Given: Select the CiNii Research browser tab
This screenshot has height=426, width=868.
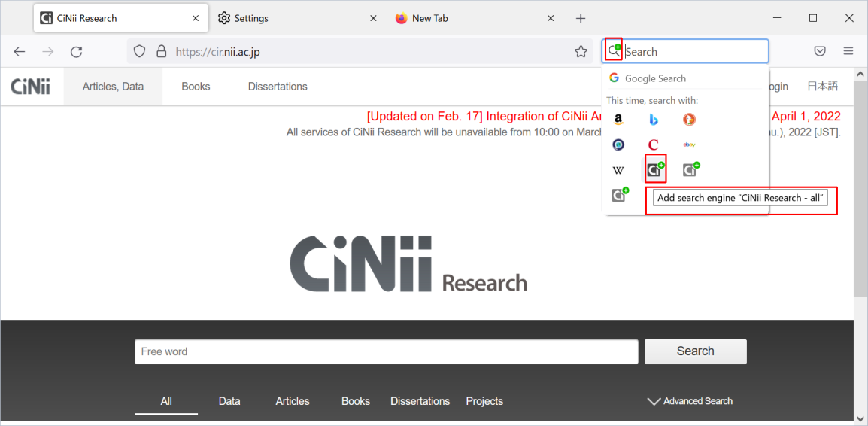Looking at the screenshot, I should (120, 18).
